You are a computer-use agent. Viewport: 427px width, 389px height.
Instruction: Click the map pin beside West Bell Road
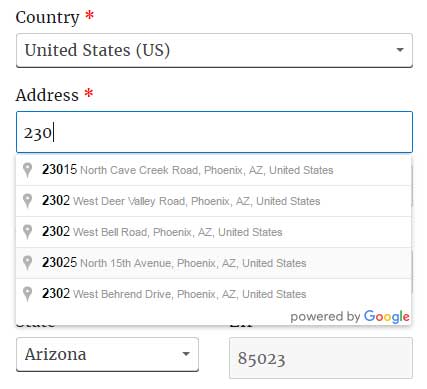[28, 232]
